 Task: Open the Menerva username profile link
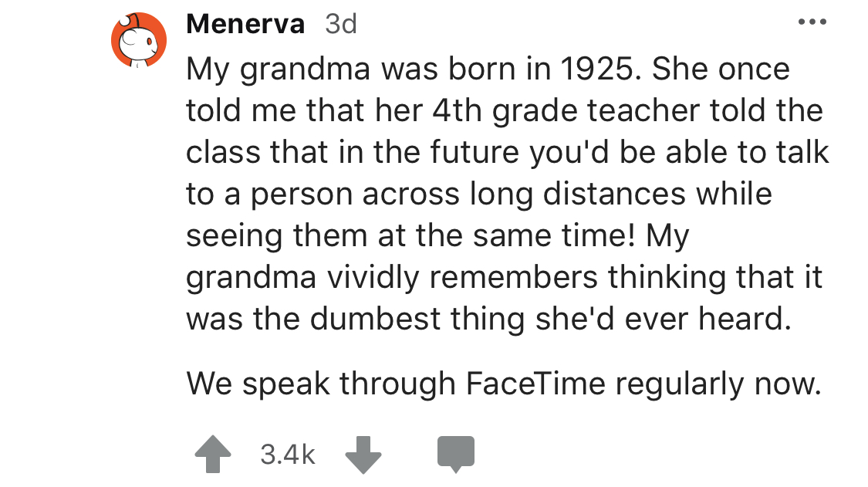point(245,25)
